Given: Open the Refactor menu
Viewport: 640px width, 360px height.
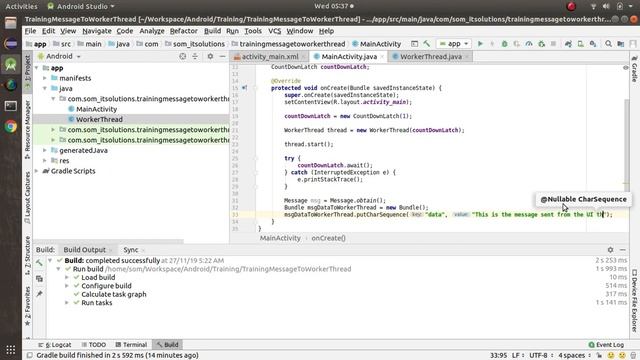Looking at the screenshot, I should 184,31.
